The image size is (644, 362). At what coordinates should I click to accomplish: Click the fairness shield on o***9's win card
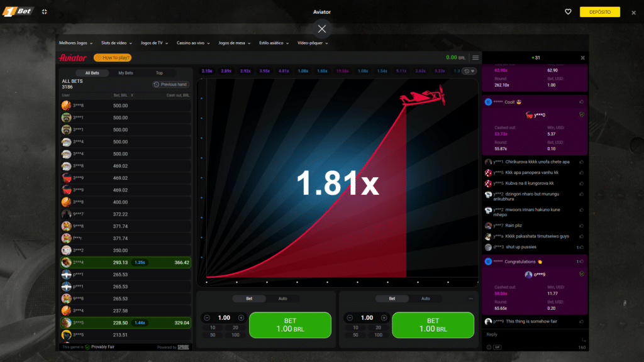582,274
